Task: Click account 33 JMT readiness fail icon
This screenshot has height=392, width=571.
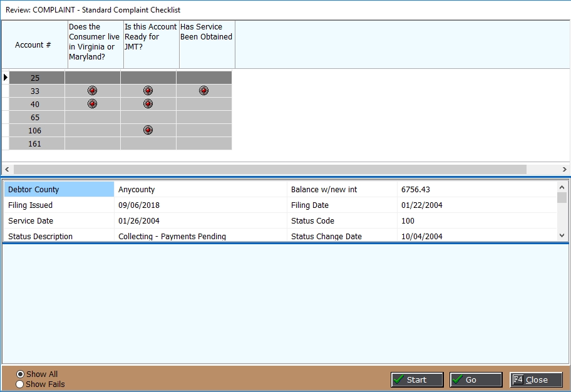Action: click(x=148, y=91)
